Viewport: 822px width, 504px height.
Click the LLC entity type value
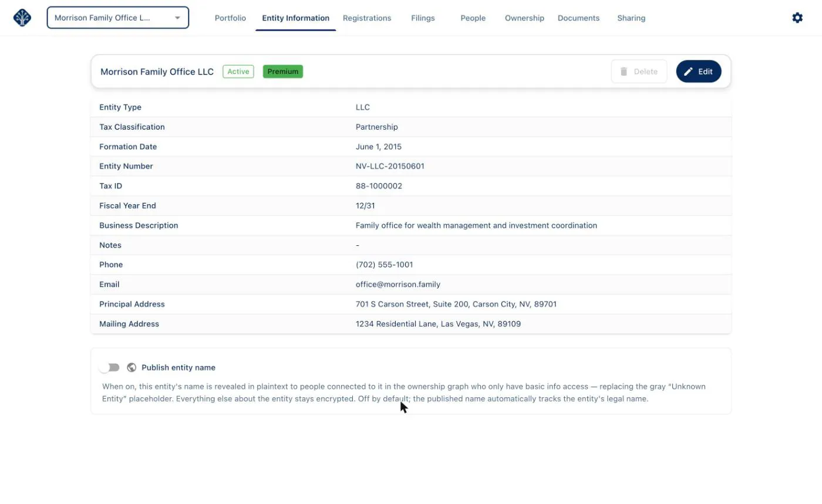point(363,107)
